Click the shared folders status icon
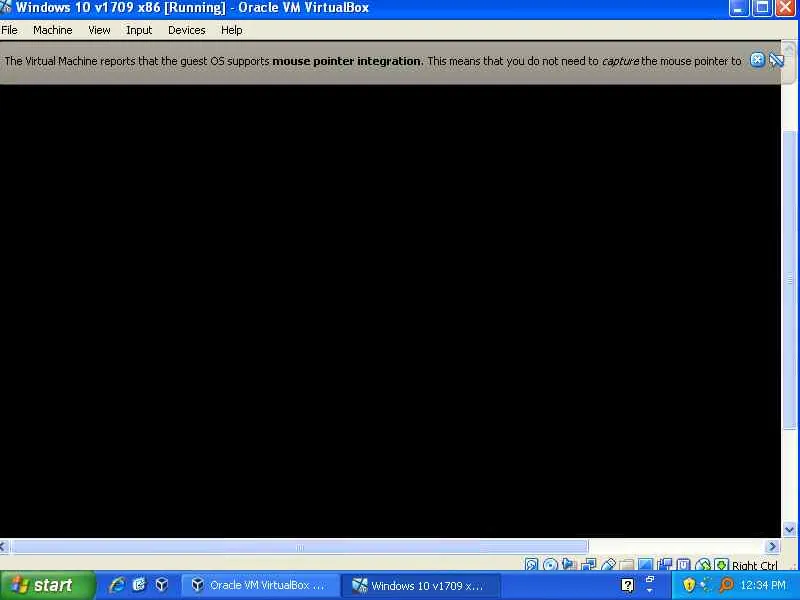This screenshot has height=600, width=800. (627, 565)
